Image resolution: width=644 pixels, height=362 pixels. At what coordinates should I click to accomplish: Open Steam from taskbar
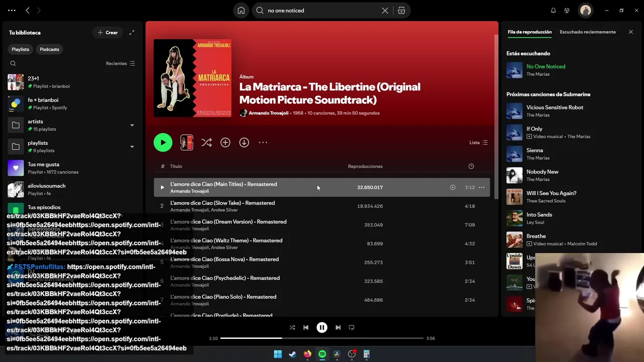click(292, 354)
